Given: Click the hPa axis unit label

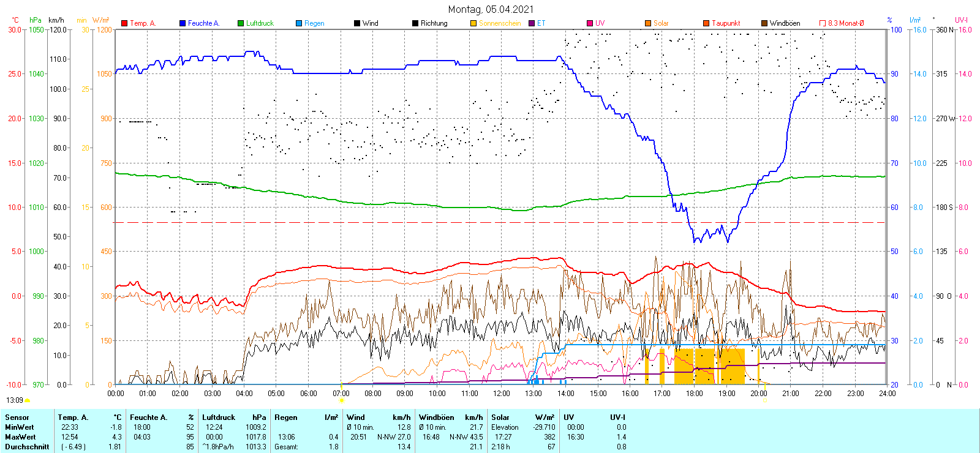Looking at the screenshot, I should coord(36,20).
